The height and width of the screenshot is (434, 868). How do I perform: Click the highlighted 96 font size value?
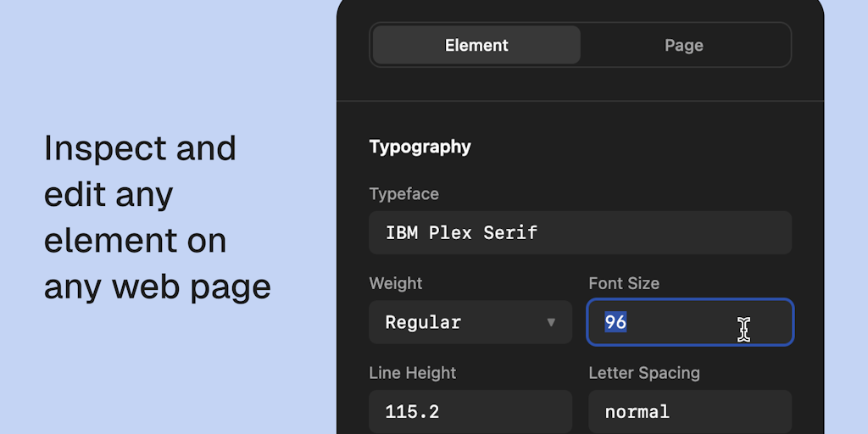[x=615, y=322]
